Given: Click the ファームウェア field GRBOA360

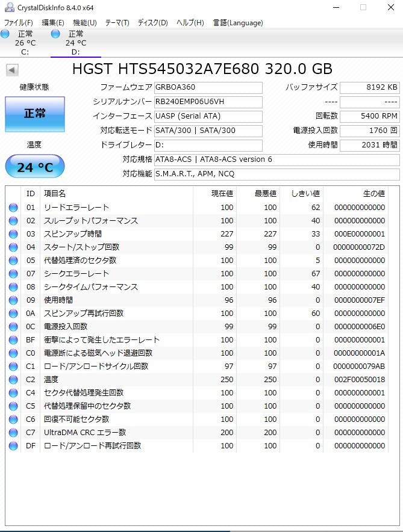Looking at the screenshot, I should point(208,87).
